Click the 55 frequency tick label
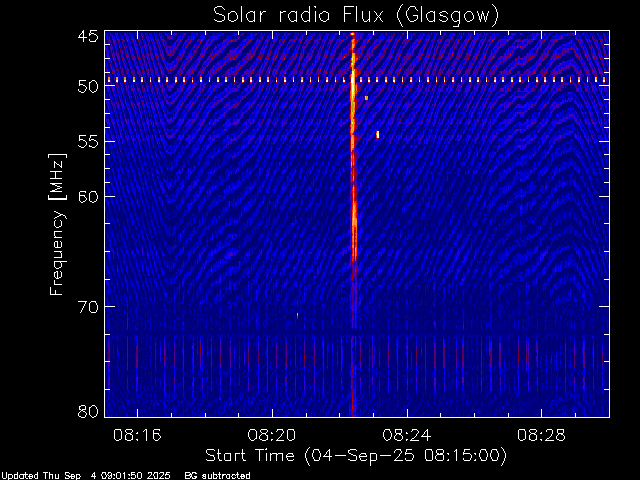Screen dimensions: 640x480 point(88,142)
